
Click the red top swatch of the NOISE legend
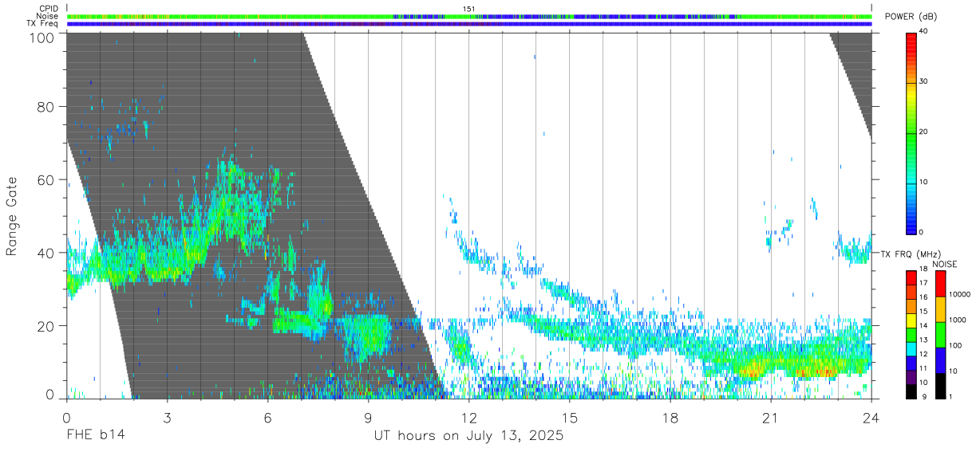point(940,283)
